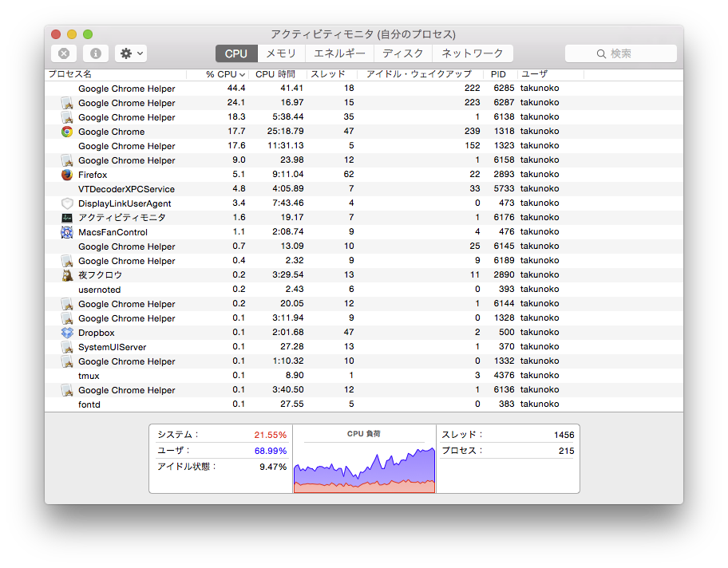Viewport: 728px width, 568px height.
Task: Select the Chrome Helper row using 44.4% CPU
Action: (x=364, y=89)
